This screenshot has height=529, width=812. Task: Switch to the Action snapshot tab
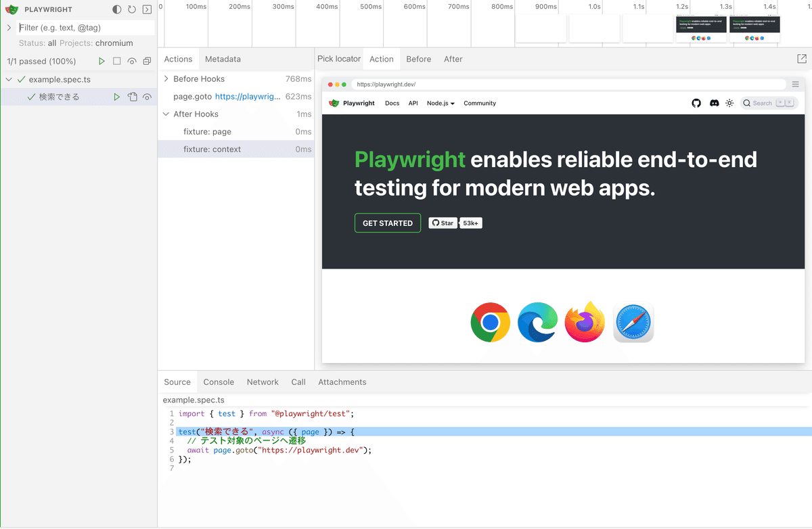pos(382,59)
